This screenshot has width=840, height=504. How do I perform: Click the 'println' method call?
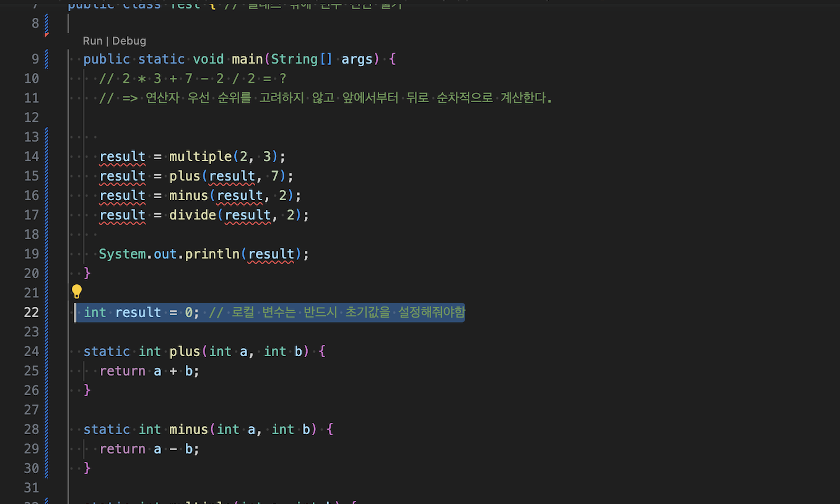point(212,254)
